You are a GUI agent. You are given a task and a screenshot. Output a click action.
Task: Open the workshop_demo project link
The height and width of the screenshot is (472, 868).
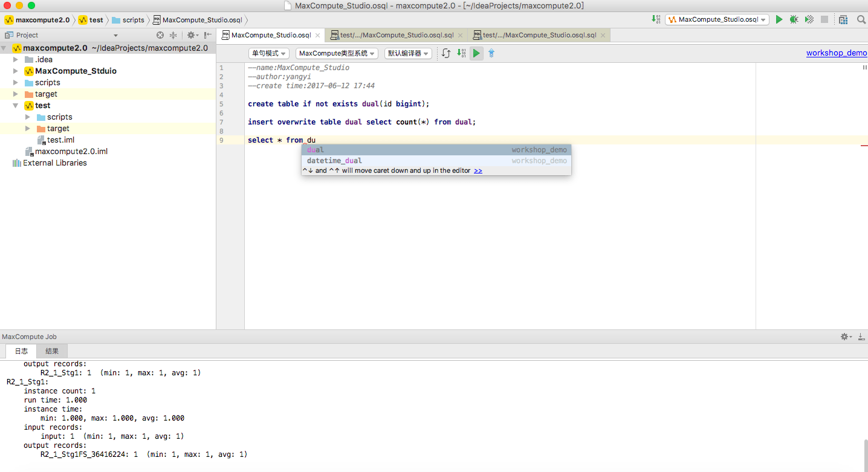[x=837, y=53]
